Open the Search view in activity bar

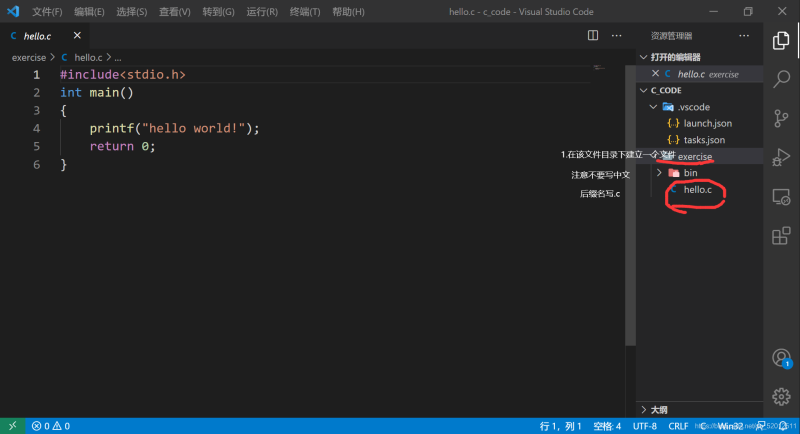click(782, 79)
